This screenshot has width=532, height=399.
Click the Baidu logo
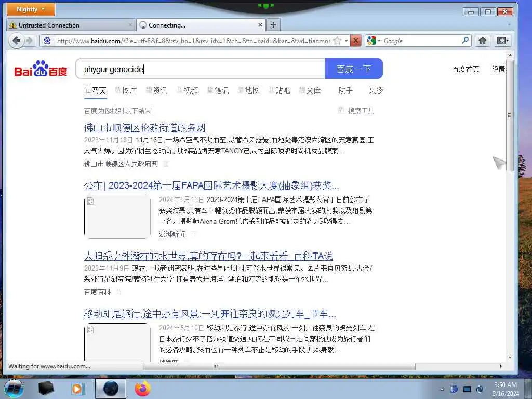coord(41,69)
